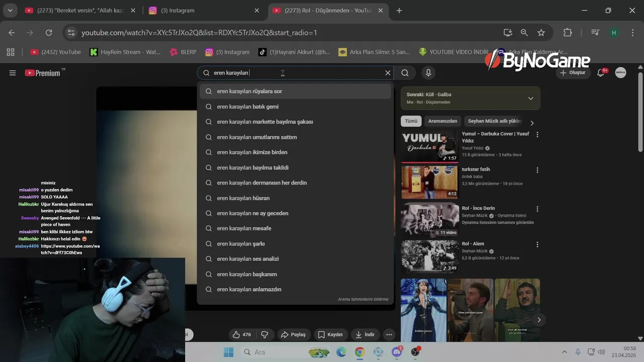
Task: Open the BLERP bookmark
Action: pyautogui.click(x=183, y=52)
